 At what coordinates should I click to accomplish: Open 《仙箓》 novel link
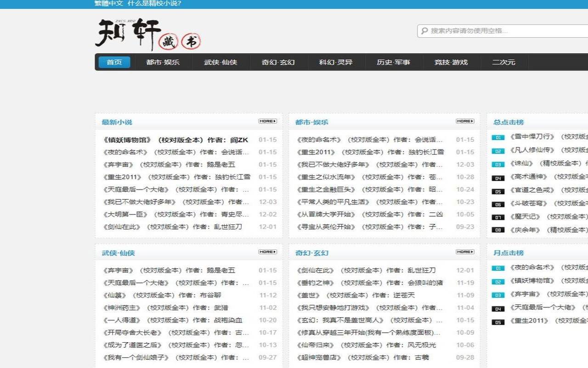pyautogui.click(x=162, y=295)
